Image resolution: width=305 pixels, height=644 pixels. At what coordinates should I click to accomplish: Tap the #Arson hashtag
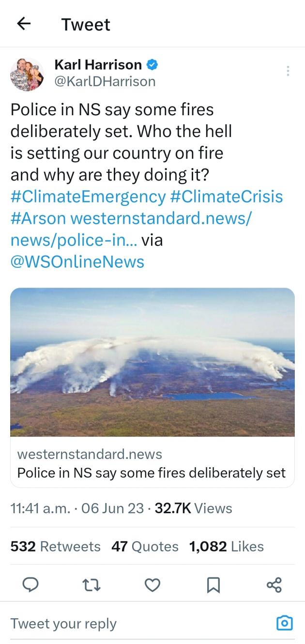[x=38, y=218]
